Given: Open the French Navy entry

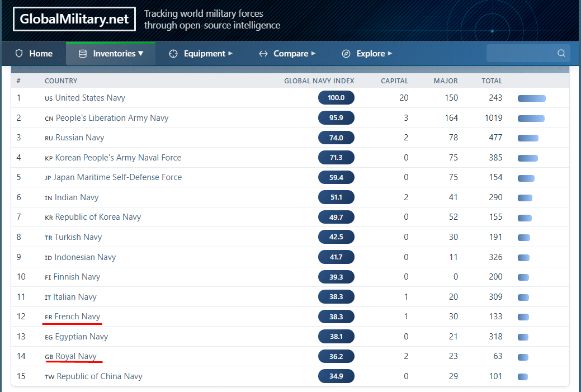Looking at the screenshot, I should point(77,317).
